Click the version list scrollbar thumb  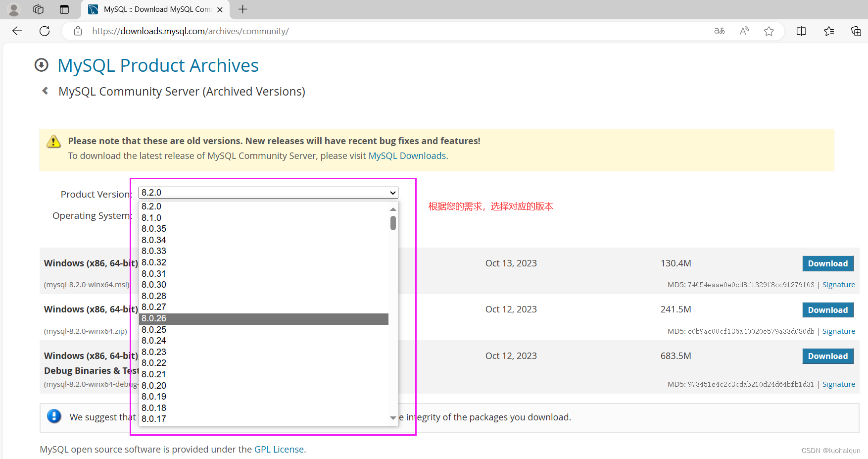coord(393,223)
